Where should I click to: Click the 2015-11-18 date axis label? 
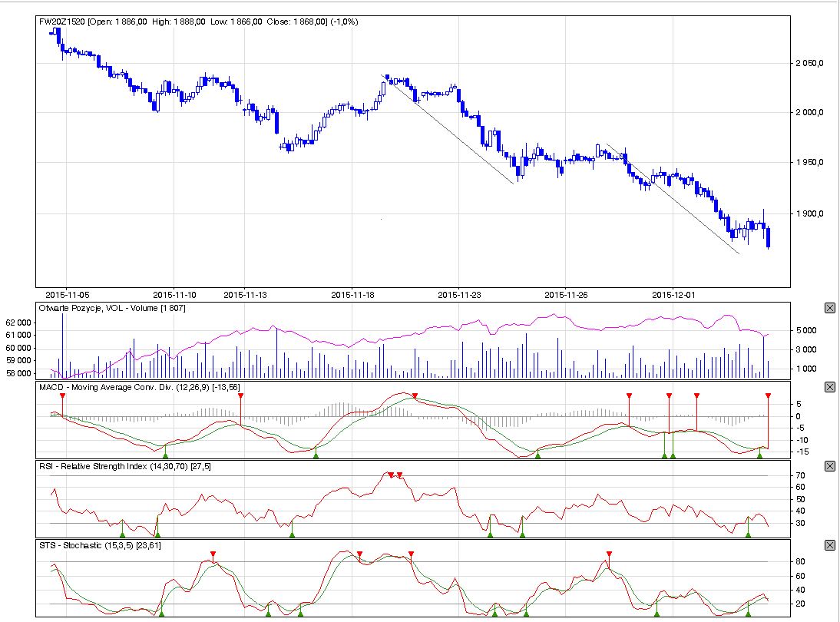(x=353, y=294)
